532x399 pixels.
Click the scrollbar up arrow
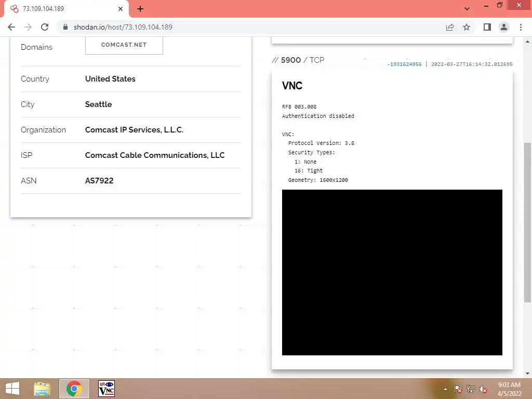pos(527,42)
